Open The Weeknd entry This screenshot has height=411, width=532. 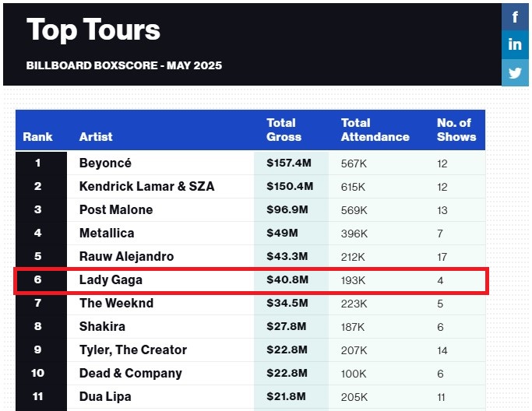point(116,304)
